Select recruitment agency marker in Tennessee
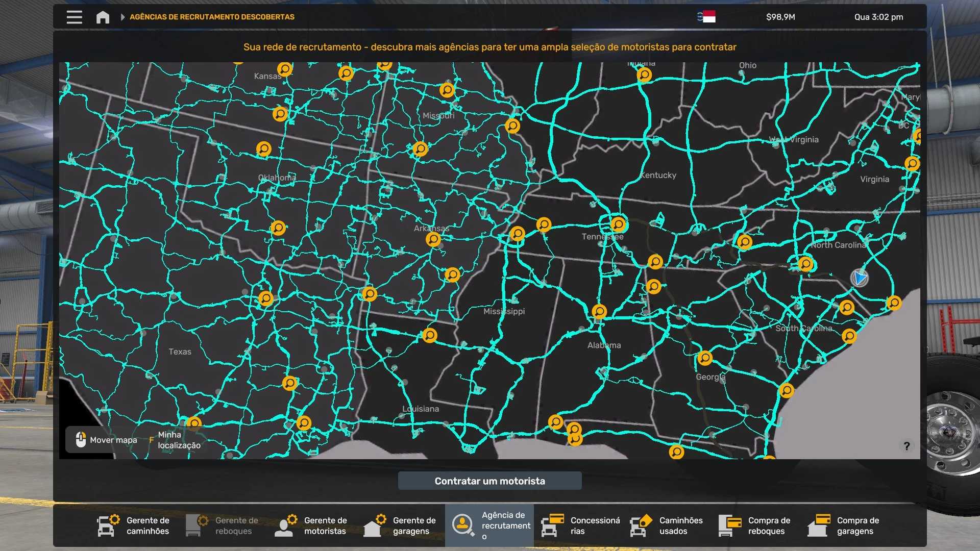 [x=618, y=224]
